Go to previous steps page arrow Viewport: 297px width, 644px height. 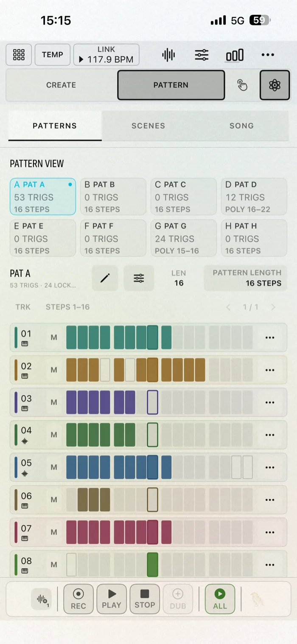[x=228, y=307]
